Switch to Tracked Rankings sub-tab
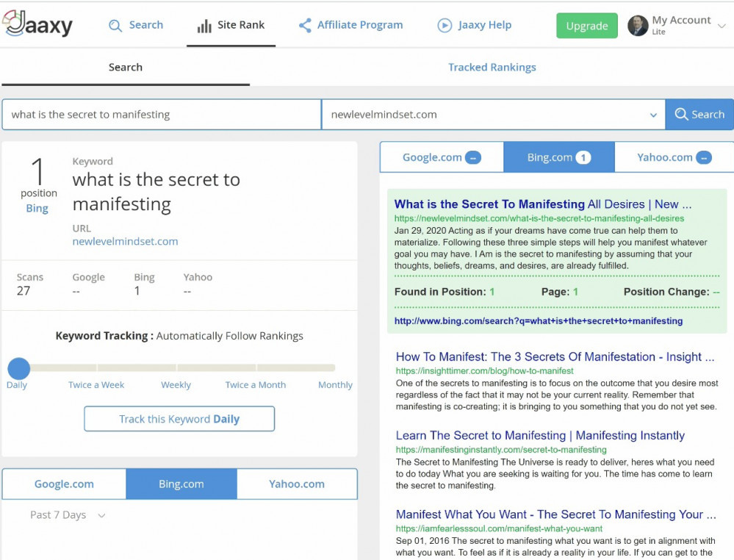 tap(492, 67)
